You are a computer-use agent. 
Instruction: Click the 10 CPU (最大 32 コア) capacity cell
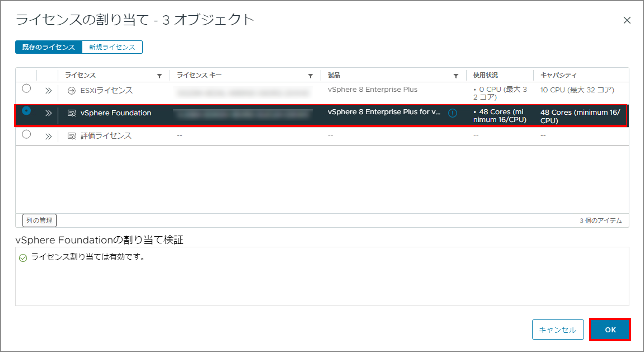click(577, 90)
